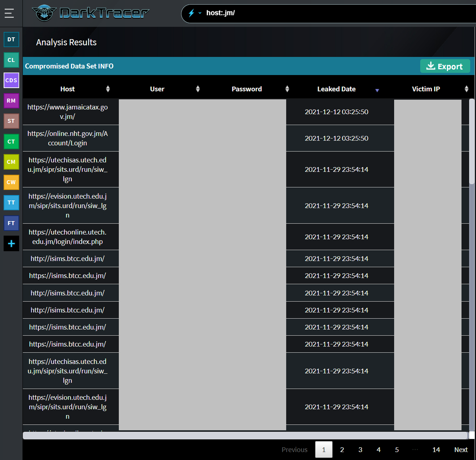Viewport: 476px width, 460px height.
Task: Go to page 3 of results
Action: point(360,450)
